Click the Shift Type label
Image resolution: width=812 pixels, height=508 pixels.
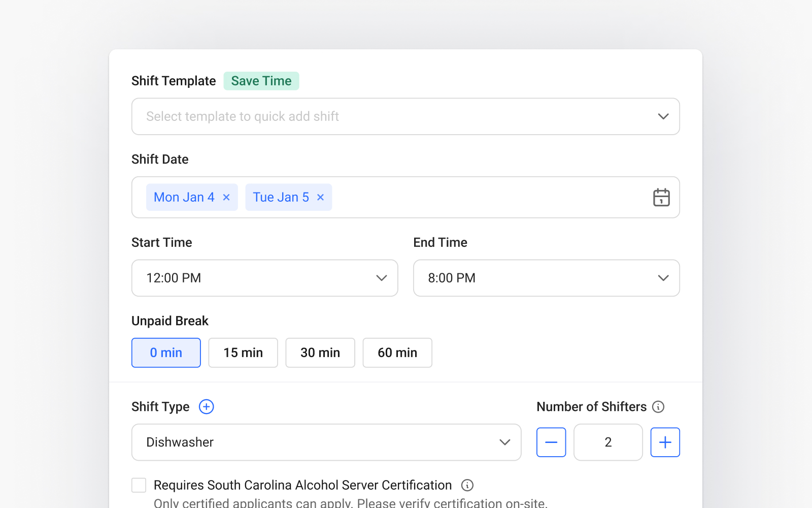click(x=160, y=406)
